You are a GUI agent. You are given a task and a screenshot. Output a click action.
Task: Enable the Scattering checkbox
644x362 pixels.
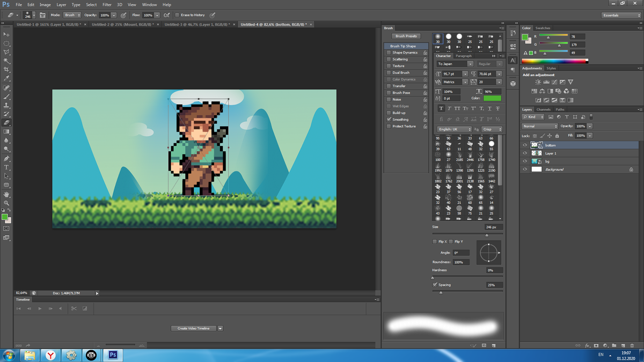pos(389,60)
